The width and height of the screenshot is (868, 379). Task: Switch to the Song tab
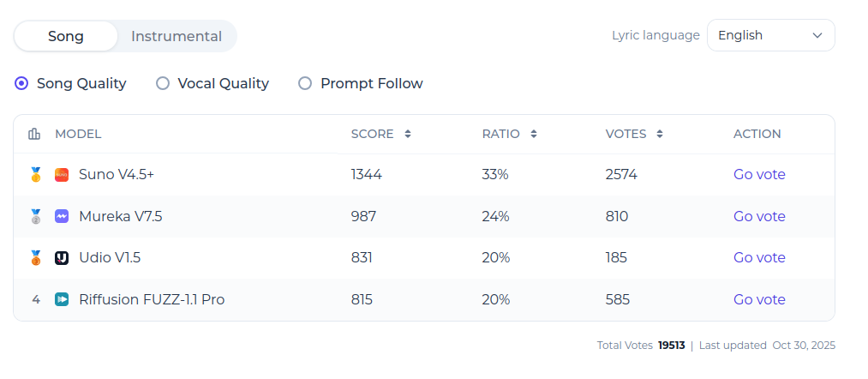coord(66,36)
